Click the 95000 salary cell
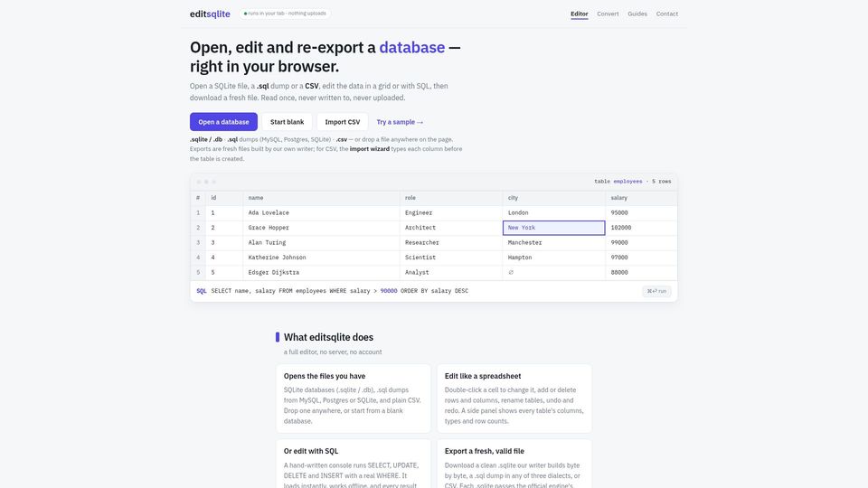The image size is (868, 488). pyautogui.click(x=641, y=212)
